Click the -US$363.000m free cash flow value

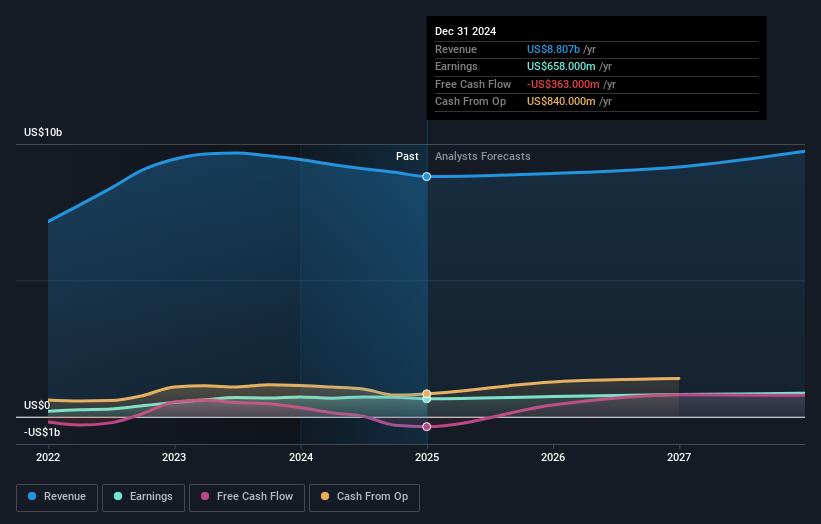pos(563,84)
